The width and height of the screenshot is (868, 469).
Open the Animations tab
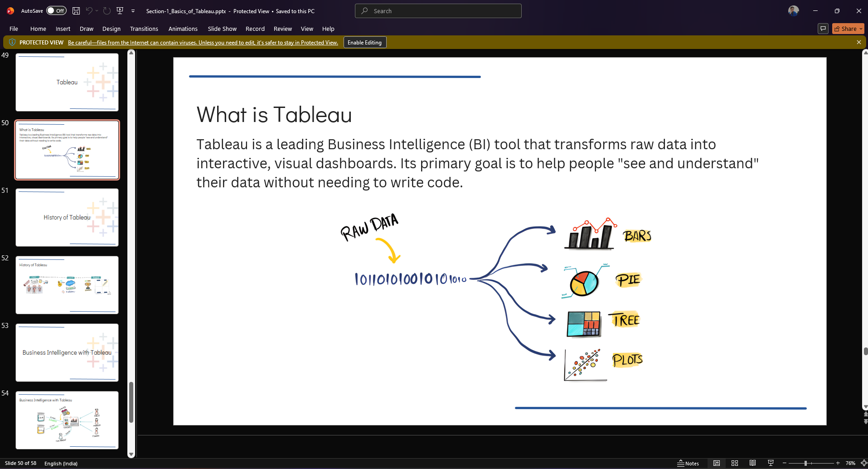point(183,29)
